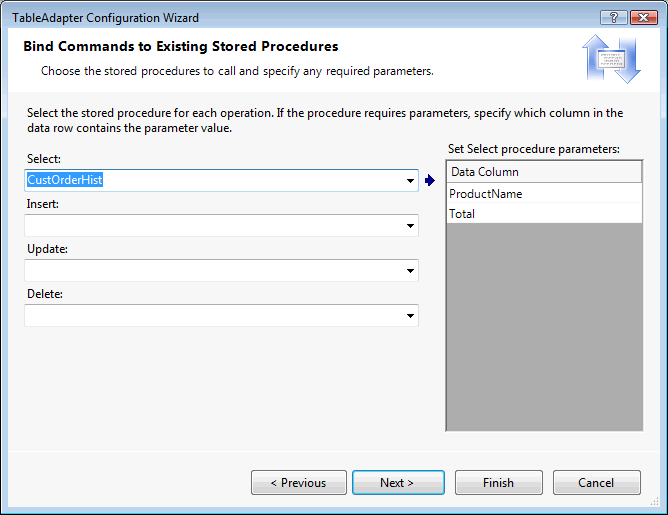Image resolution: width=668 pixels, height=515 pixels.
Task: Open the Delete stored procedure dropdown
Action: tap(411, 316)
